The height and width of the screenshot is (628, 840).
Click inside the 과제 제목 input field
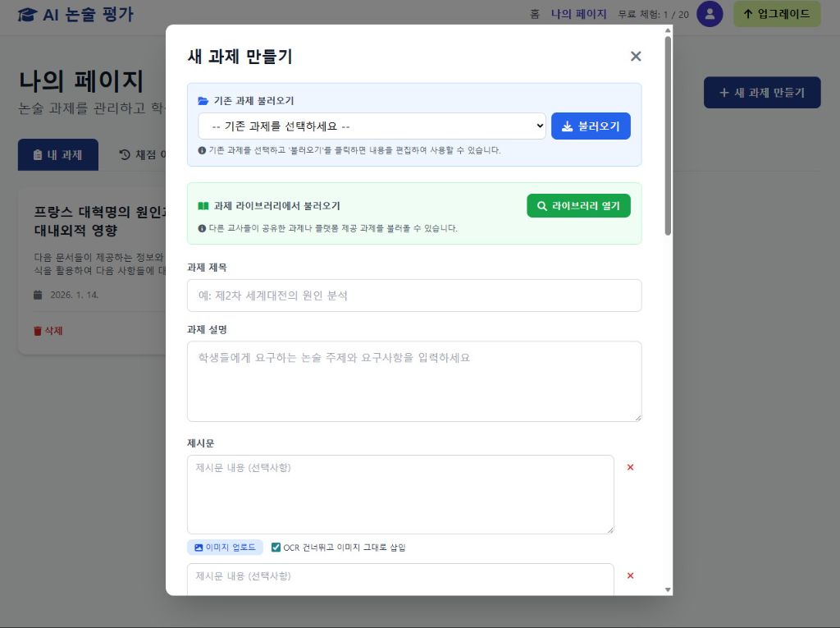[x=414, y=295]
